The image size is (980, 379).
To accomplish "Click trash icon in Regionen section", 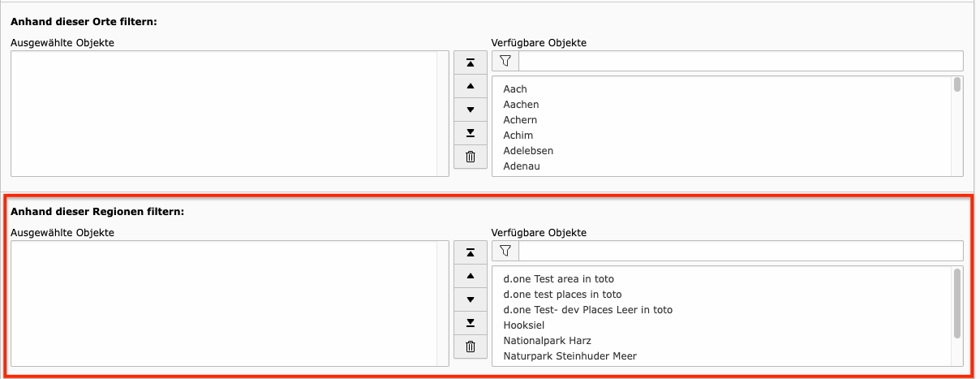I will tap(470, 347).
